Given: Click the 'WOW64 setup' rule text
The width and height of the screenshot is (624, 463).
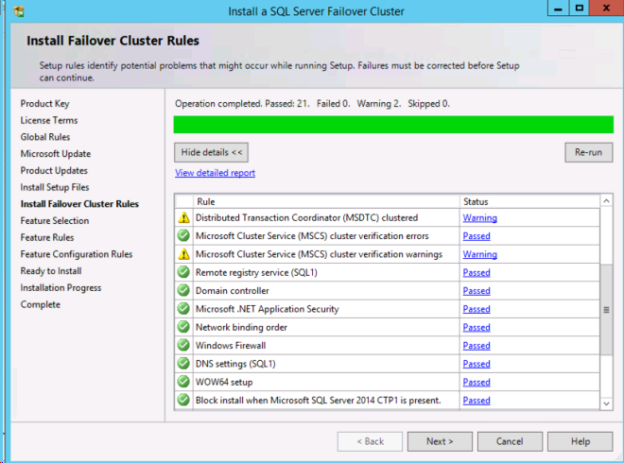Looking at the screenshot, I should (224, 382).
